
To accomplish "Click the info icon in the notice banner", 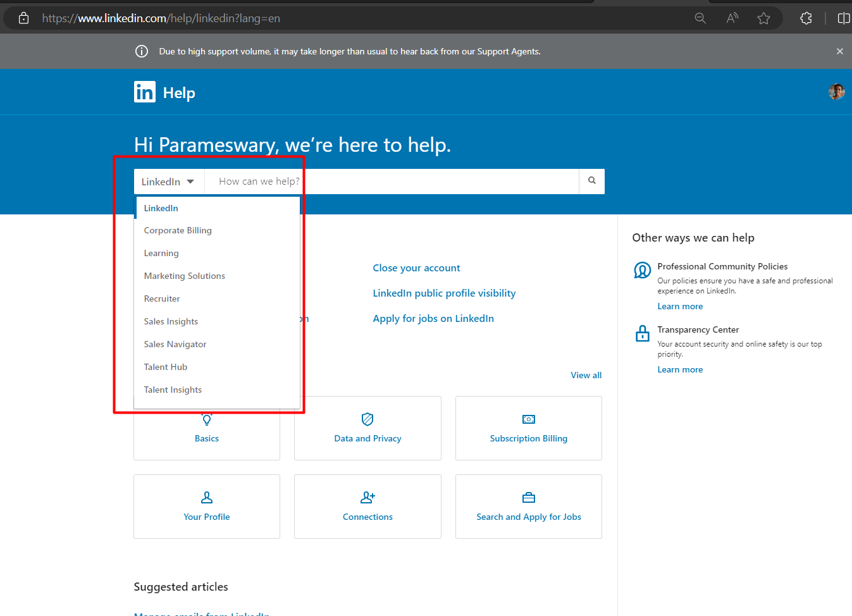I will pyautogui.click(x=142, y=51).
